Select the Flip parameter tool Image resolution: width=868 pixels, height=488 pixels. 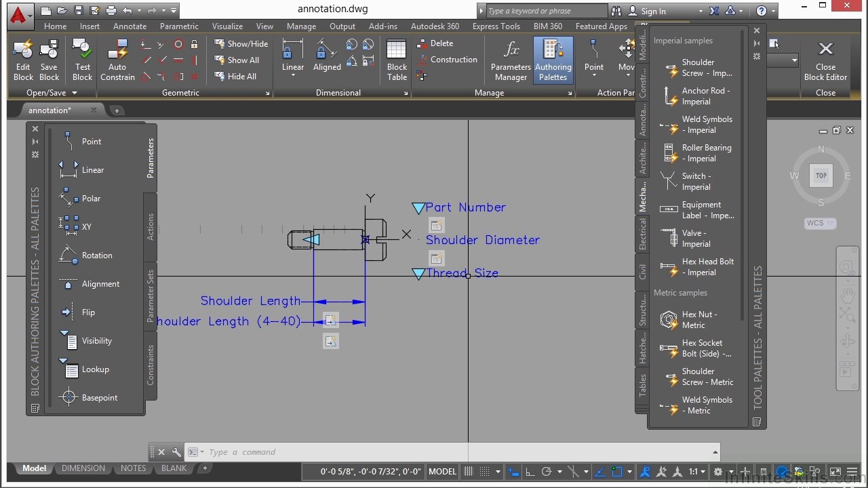tap(78, 312)
